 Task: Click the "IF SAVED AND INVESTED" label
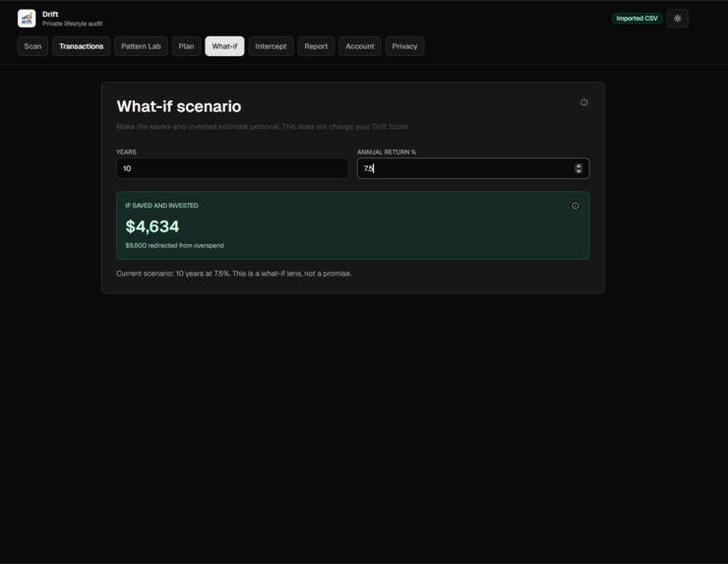pyautogui.click(x=161, y=206)
